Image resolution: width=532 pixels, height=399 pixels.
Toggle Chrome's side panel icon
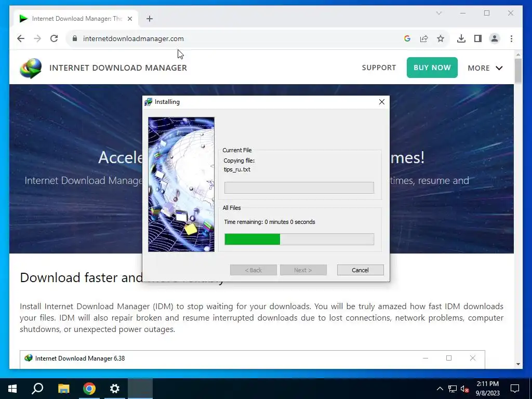(478, 38)
